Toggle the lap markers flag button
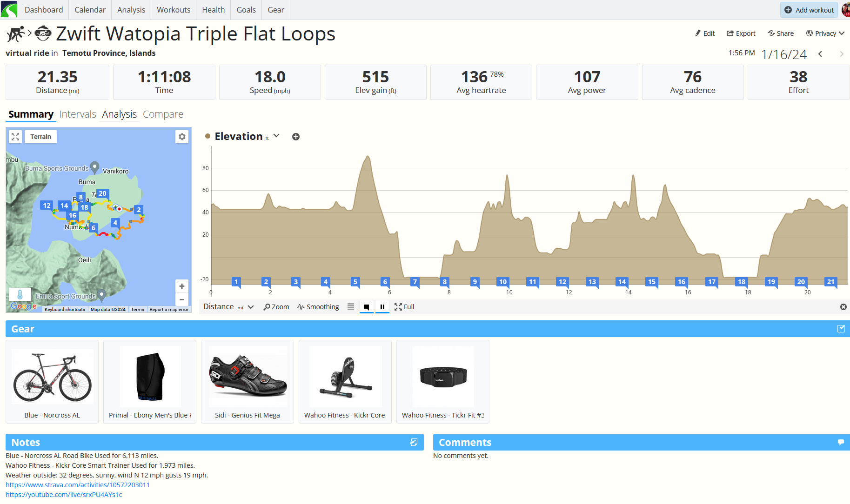850x504 pixels. coord(367,307)
